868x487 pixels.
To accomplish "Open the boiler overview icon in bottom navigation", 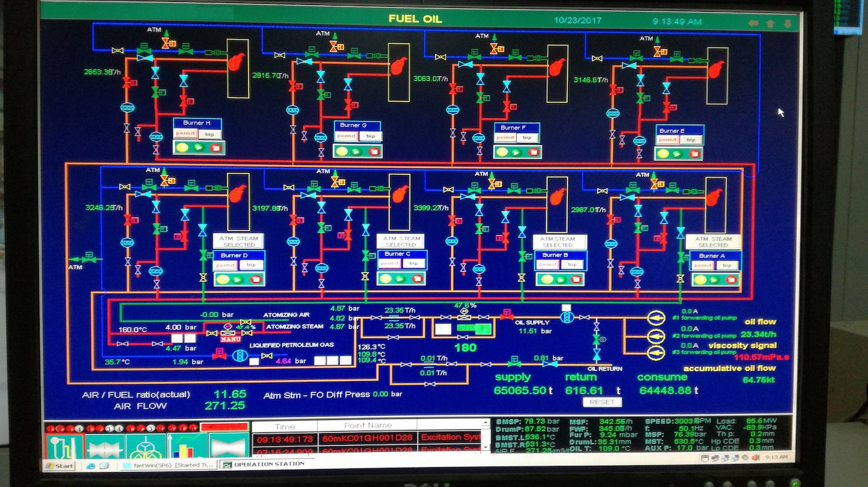I will (64, 447).
